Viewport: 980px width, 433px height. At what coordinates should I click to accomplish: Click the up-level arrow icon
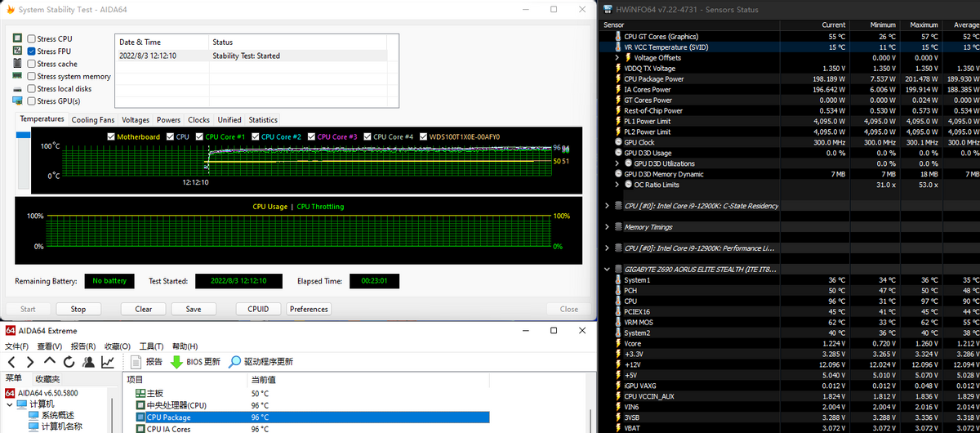[x=49, y=362]
